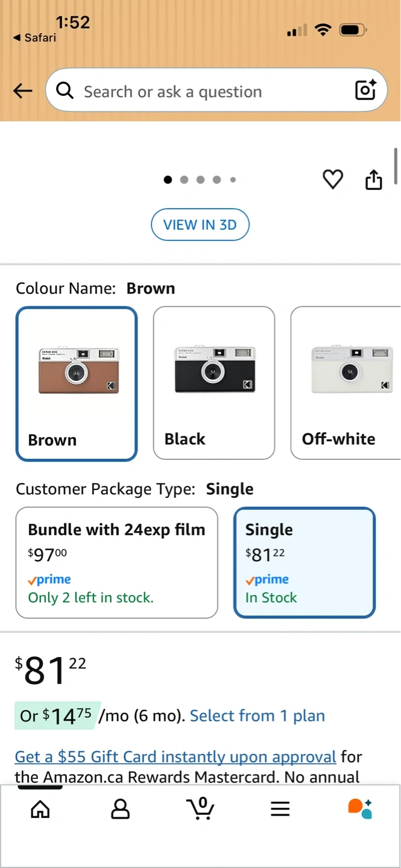
Task: Select the Brown colour option
Action: click(77, 383)
